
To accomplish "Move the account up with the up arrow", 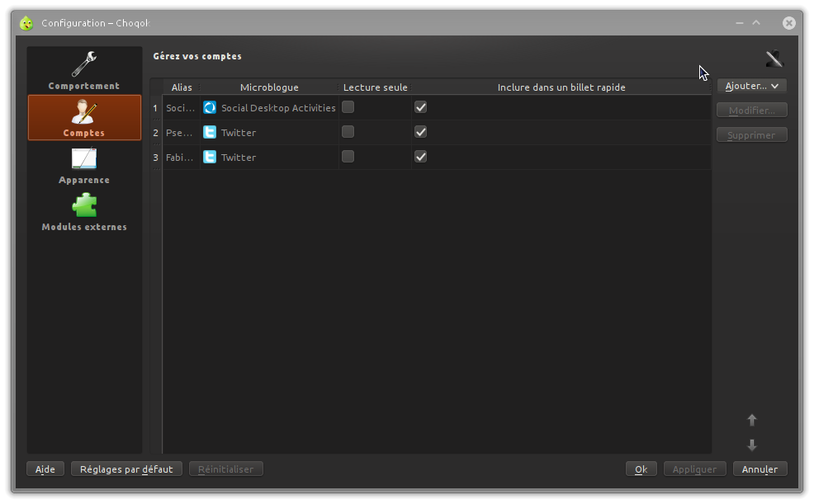I will click(x=751, y=420).
